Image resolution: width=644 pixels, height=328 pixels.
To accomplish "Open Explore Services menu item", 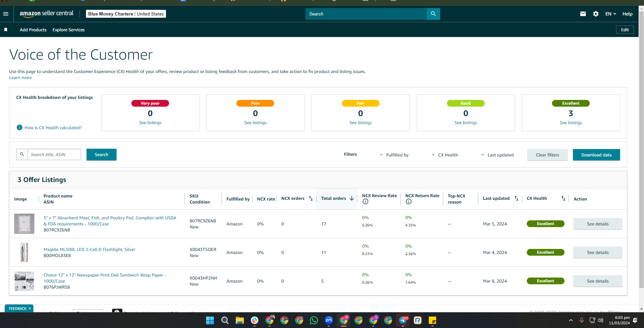I will 68,30.
